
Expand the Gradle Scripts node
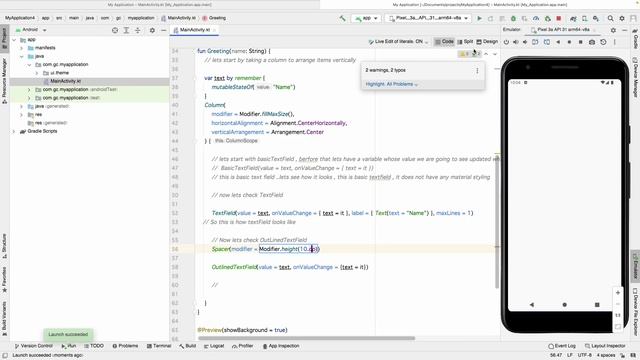14,131
